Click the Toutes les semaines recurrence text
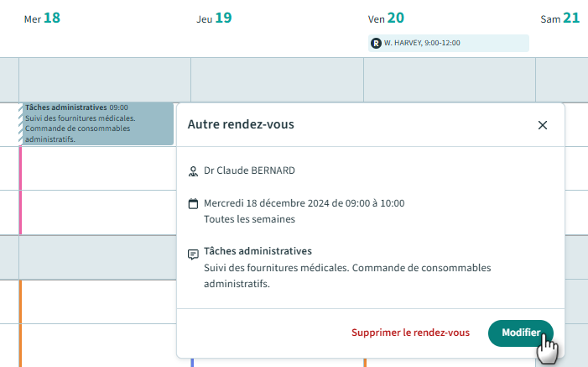Viewport: 588px width, 367px height. [x=249, y=219]
